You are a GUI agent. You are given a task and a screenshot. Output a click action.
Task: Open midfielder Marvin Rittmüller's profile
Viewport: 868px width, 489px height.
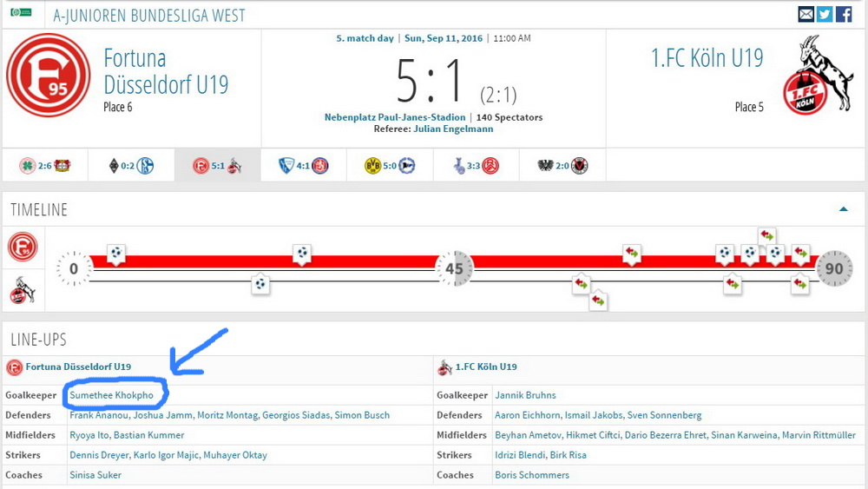click(x=819, y=435)
